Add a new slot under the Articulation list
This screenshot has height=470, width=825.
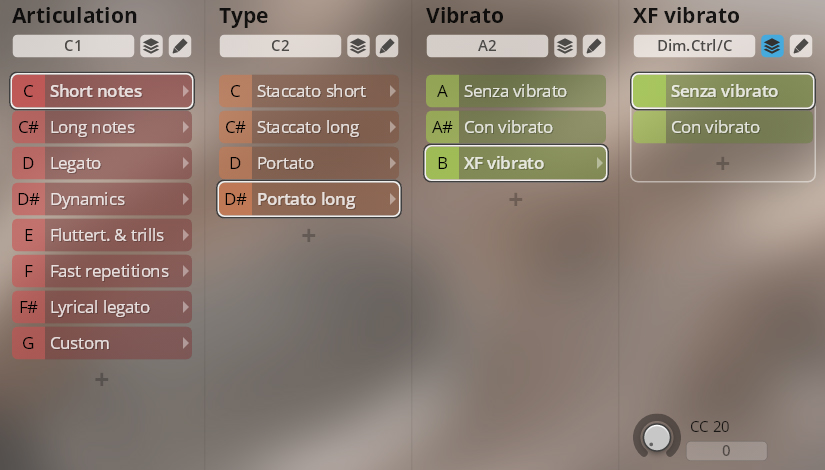pyautogui.click(x=101, y=379)
